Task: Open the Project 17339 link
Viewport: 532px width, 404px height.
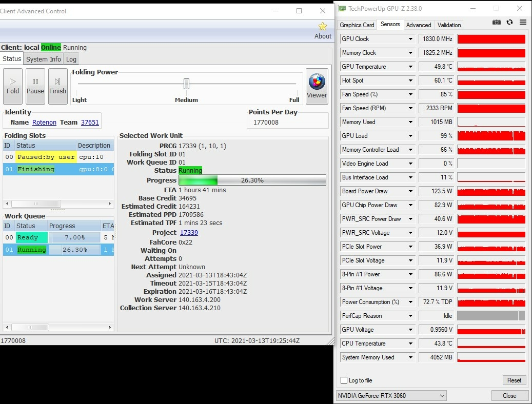Action: (189, 233)
